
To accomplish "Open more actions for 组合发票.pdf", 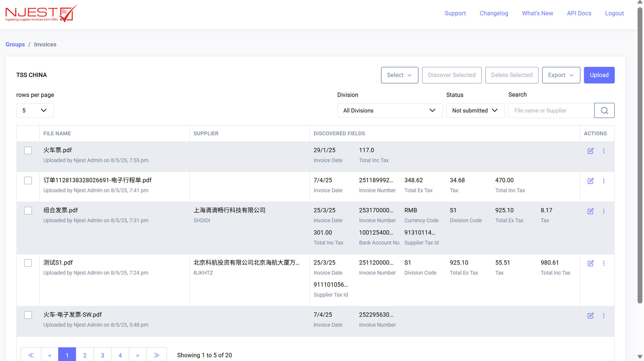I will (604, 211).
